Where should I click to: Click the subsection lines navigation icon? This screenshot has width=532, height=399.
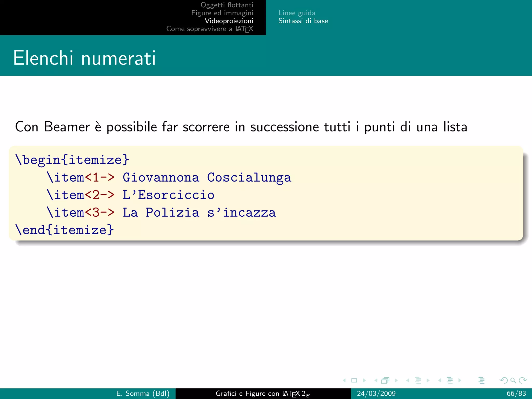(x=418, y=381)
